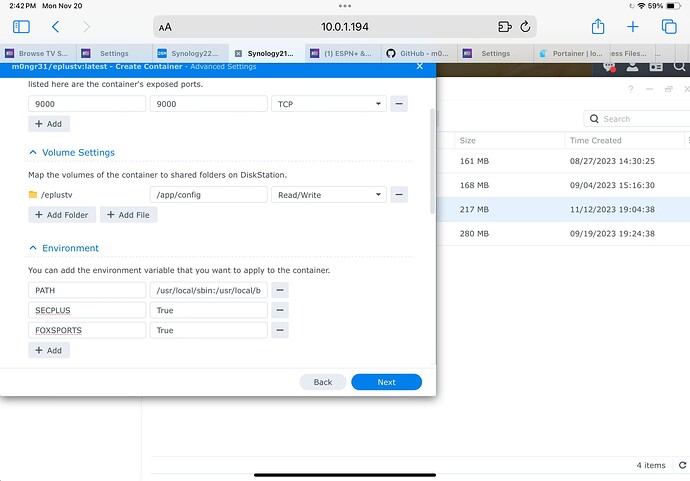
Task: Open the Read/Write permission dropdown
Action: coord(328,194)
